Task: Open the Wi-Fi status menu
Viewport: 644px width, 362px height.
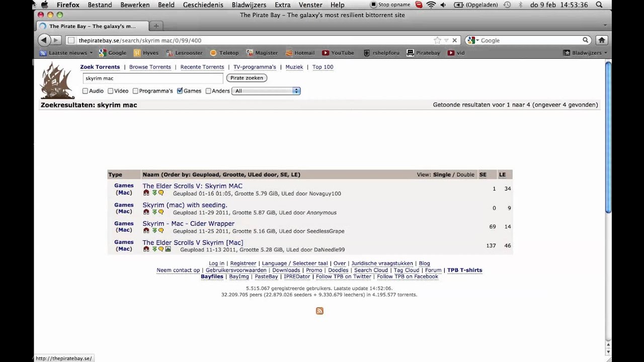Action: tap(431, 5)
